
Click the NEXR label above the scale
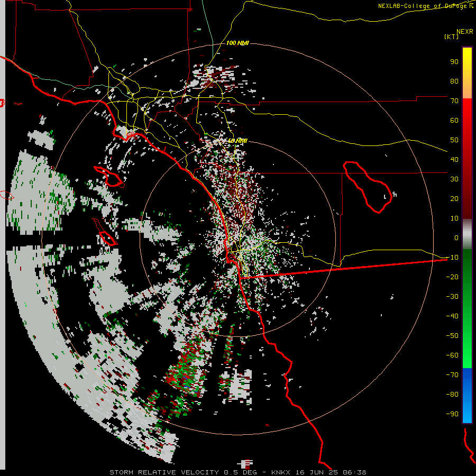pos(464,32)
